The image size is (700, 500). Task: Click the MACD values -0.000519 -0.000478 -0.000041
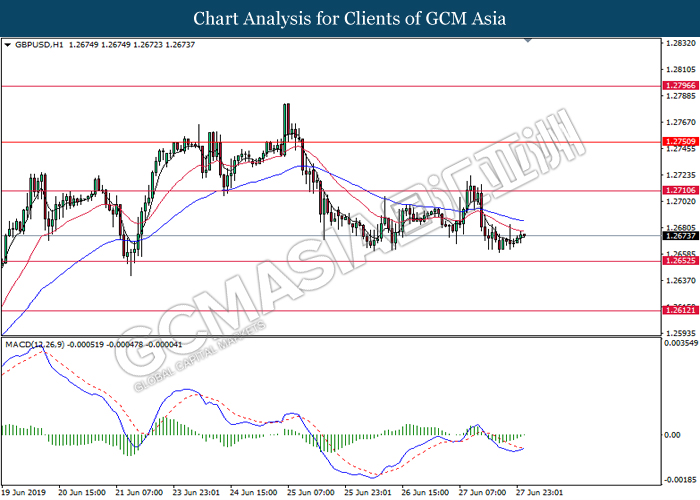click(125, 345)
